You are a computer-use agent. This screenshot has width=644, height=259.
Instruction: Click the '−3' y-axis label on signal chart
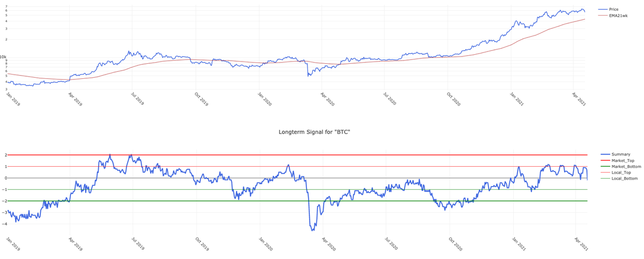(4, 212)
